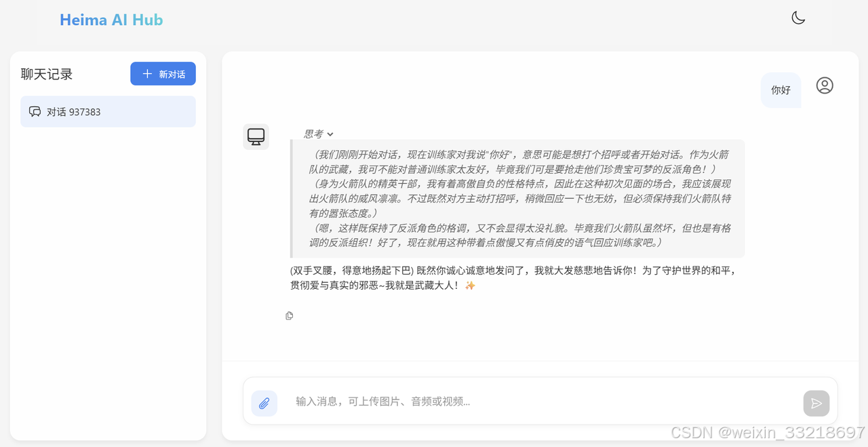Collapse the 思考 reasoning section
Image resolution: width=868 pixels, height=447 pixels.
pyautogui.click(x=319, y=134)
